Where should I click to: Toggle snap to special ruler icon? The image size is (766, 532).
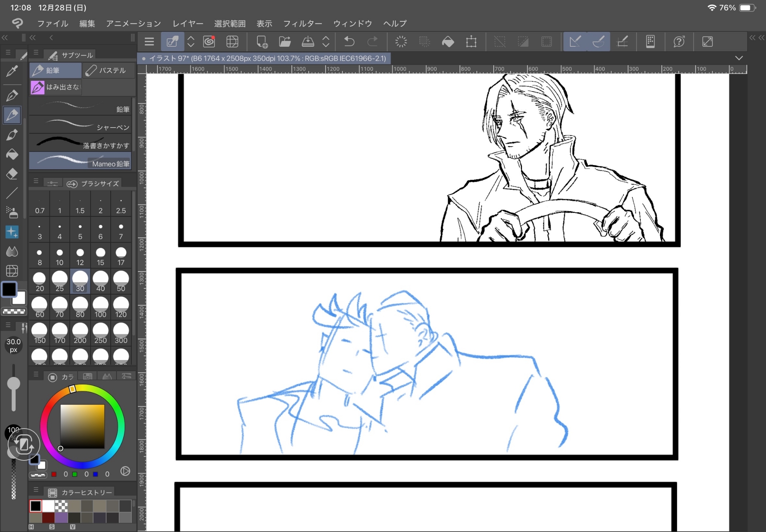coord(598,41)
